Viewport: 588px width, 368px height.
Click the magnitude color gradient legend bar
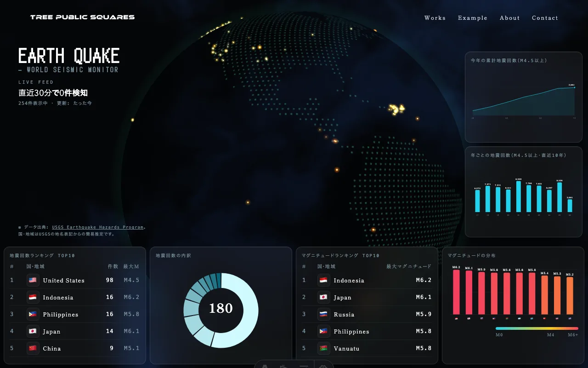click(537, 328)
